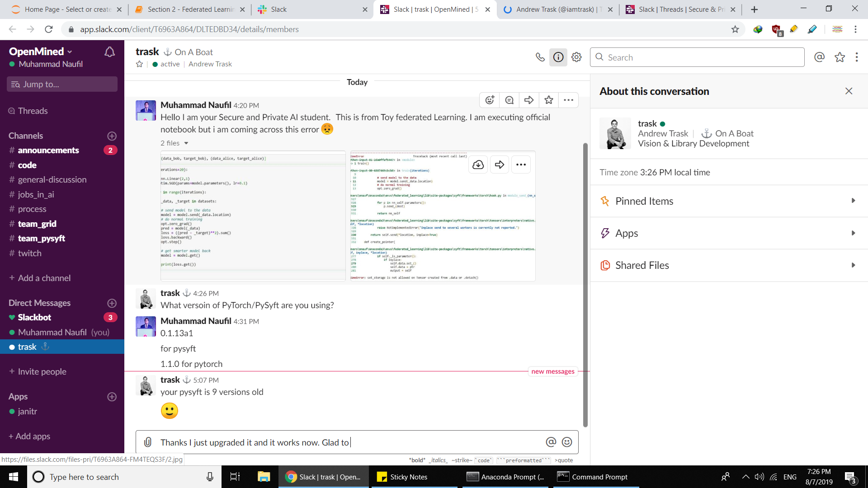Open the announcements channel
The height and width of the screenshot is (488, 868).
[x=48, y=150]
